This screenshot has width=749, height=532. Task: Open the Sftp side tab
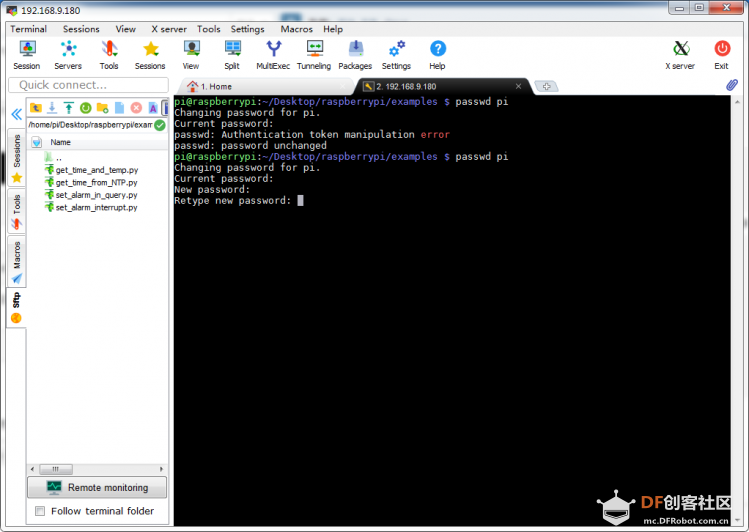(x=17, y=307)
